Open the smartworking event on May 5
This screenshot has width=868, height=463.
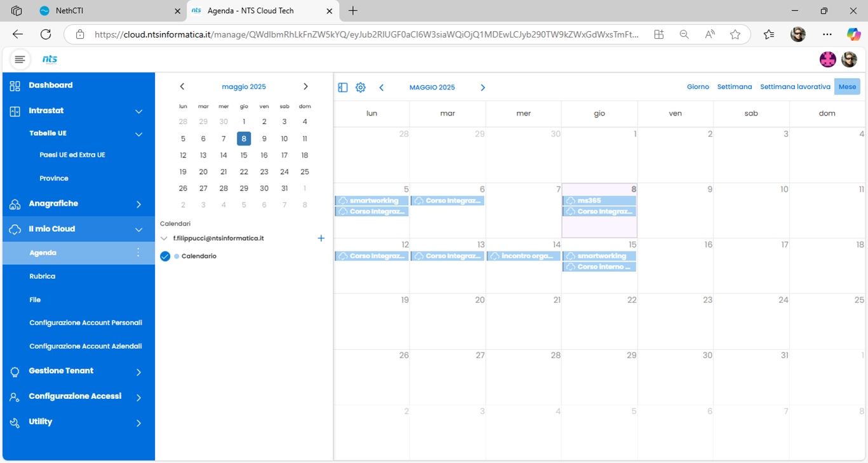pyautogui.click(x=372, y=201)
